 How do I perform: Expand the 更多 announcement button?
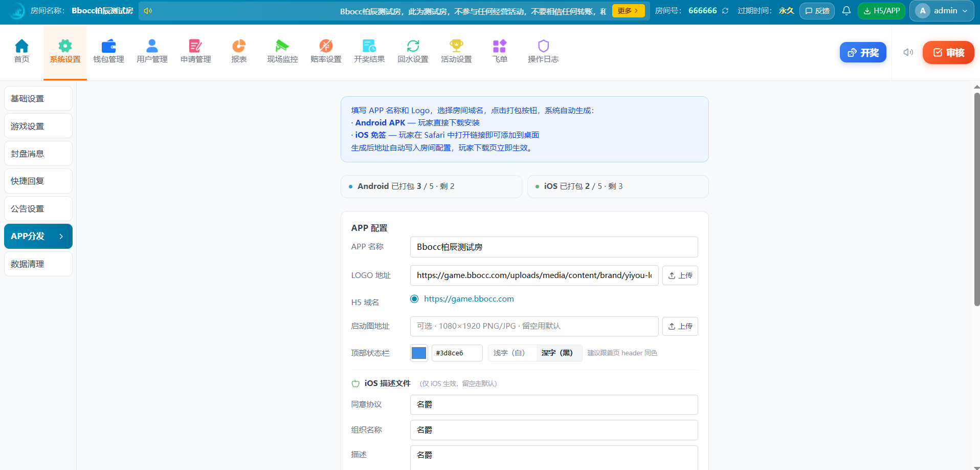tap(628, 11)
